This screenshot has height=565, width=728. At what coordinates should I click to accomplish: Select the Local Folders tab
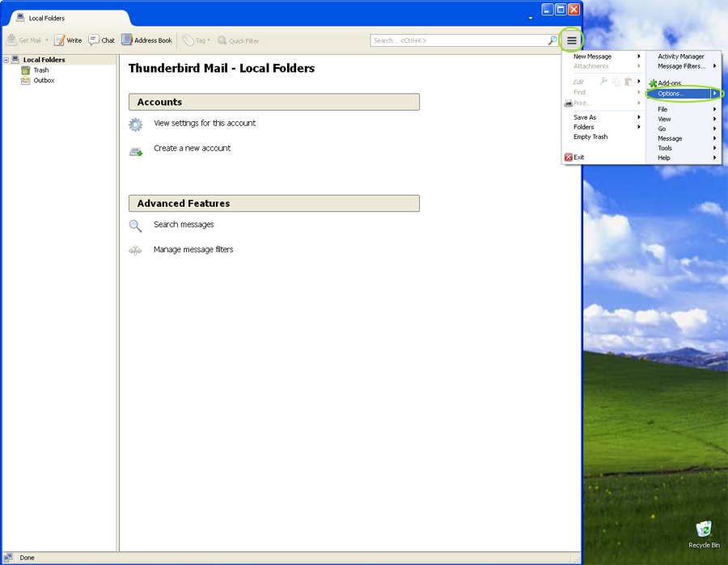pyautogui.click(x=70, y=18)
